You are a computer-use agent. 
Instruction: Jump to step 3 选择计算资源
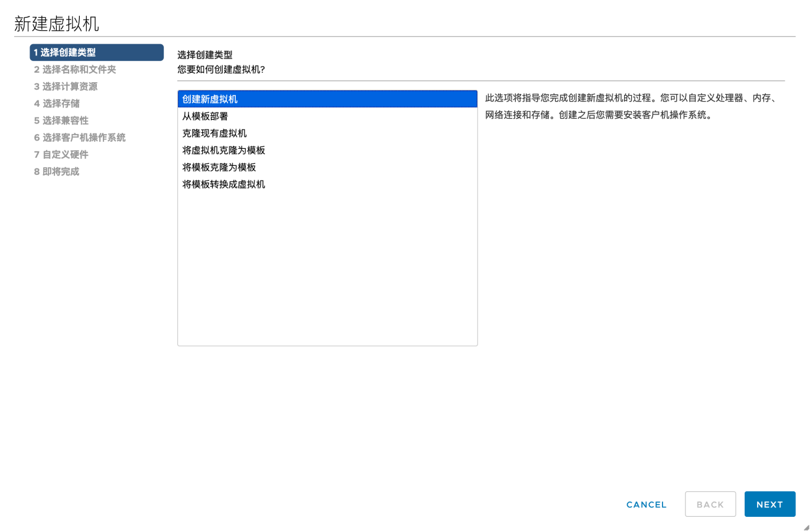point(66,87)
